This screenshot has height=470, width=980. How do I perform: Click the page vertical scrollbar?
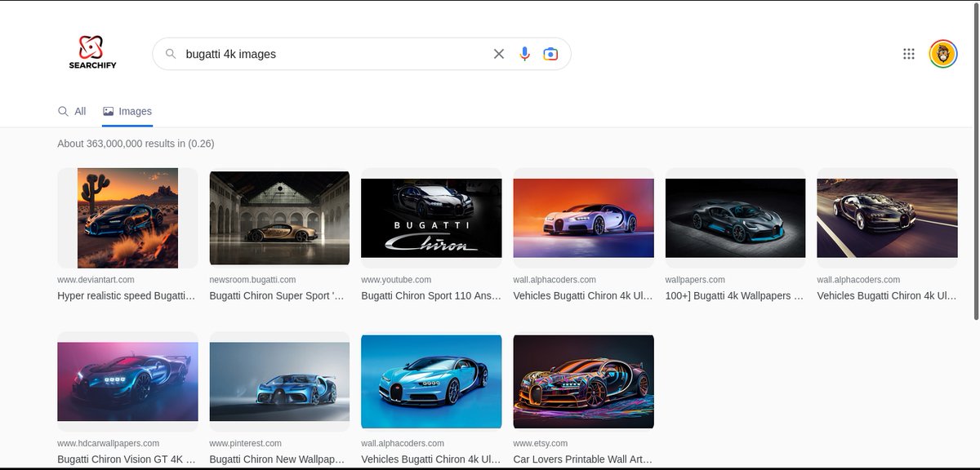click(x=976, y=163)
